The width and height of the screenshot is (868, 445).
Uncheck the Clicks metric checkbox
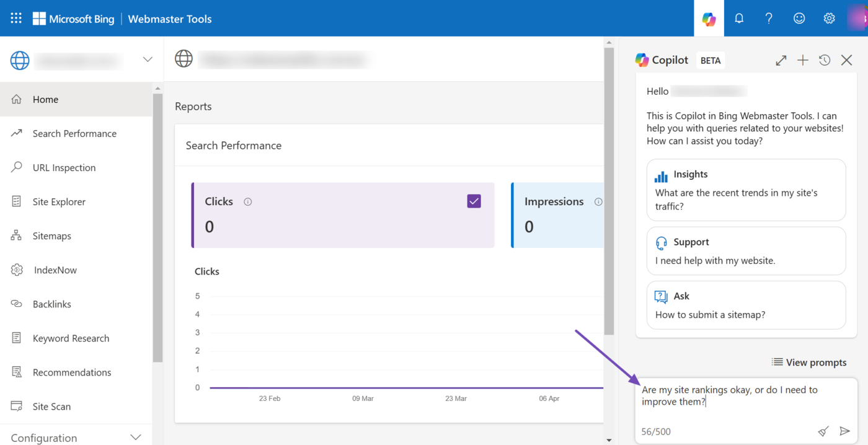474,201
